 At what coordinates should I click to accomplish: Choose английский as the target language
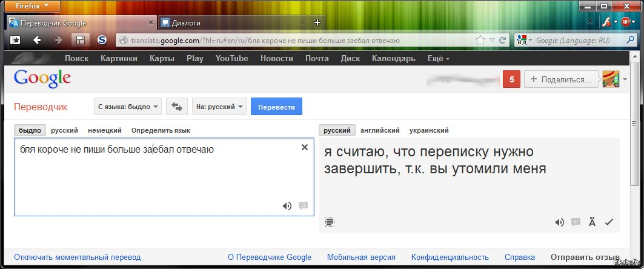pyautogui.click(x=380, y=130)
